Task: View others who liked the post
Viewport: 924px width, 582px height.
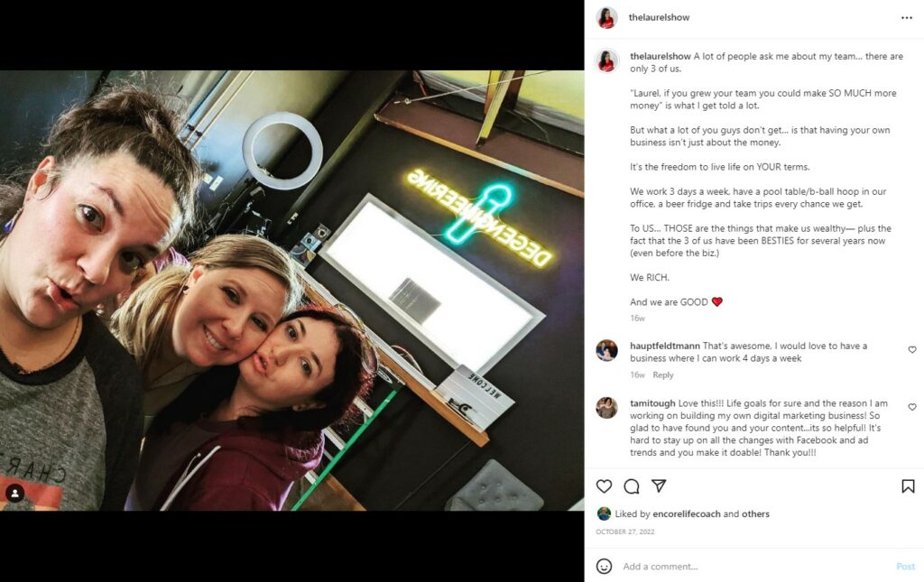Action: pos(755,513)
